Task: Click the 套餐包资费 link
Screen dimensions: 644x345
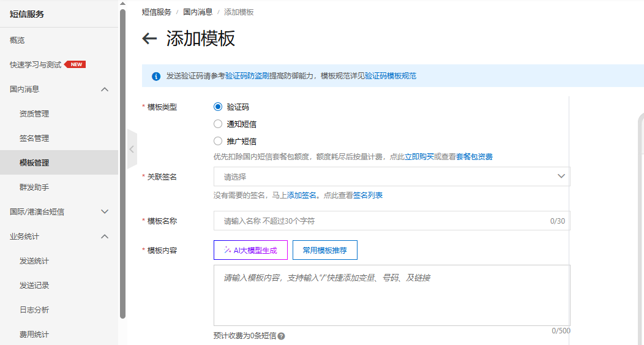Action: click(474, 157)
